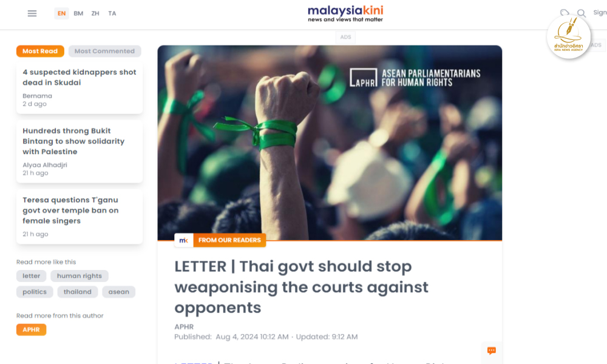Switch language to BM
This screenshot has height=364, width=607.
tap(78, 13)
